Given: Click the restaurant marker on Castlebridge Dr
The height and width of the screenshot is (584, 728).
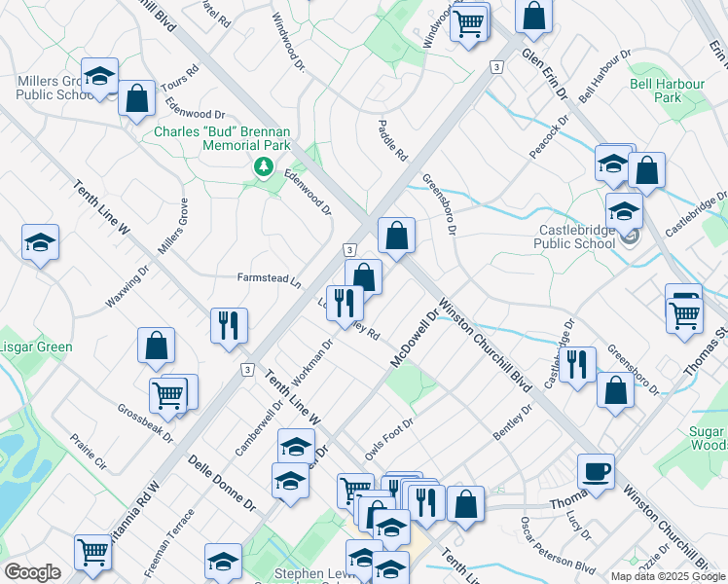Looking at the screenshot, I should (577, 365).
